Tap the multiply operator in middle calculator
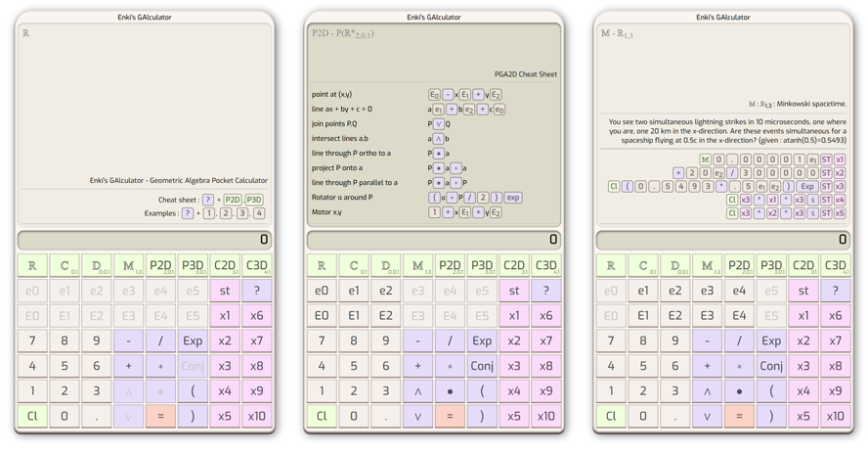Image resolution: width=868 pixels, height=453 pixels. [x=450, y=366]
